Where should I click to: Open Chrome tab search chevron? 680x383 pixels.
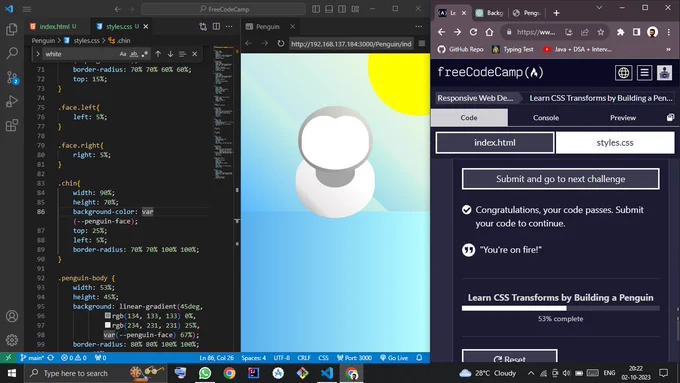tap(599, 8)
